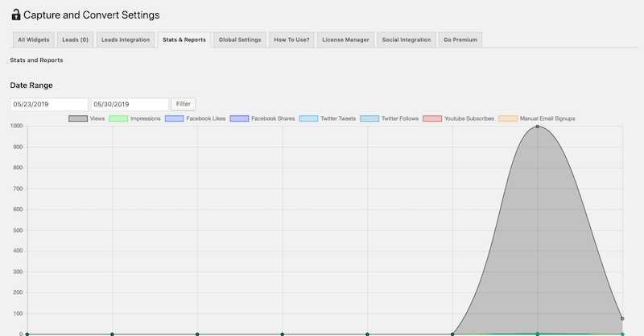The height and width of the screenshot is (336, 644).
Task: Open the Leads Integration tab
Action: point(126,39)
